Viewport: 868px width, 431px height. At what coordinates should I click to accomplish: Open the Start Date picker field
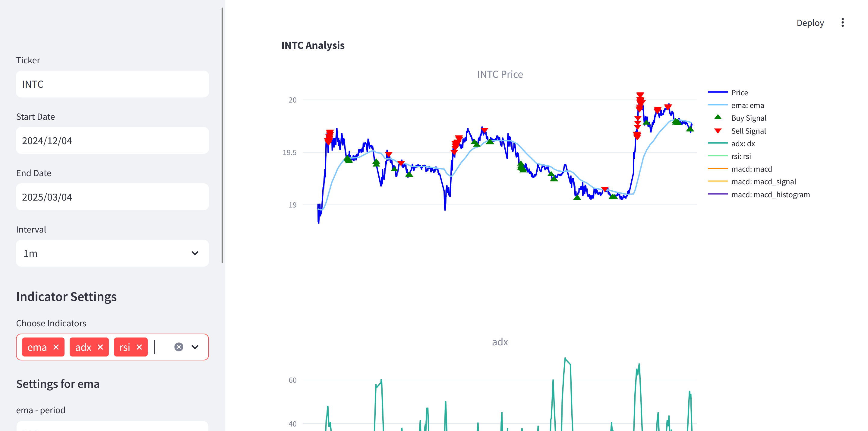tap(112, 141)
